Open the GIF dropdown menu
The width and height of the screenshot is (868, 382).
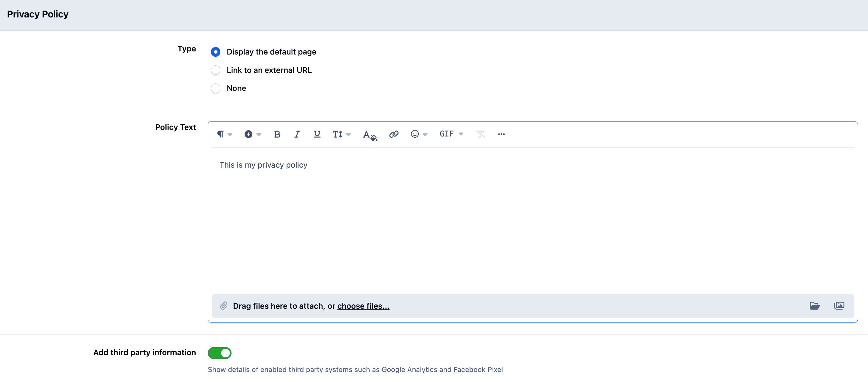coord(451,134)
